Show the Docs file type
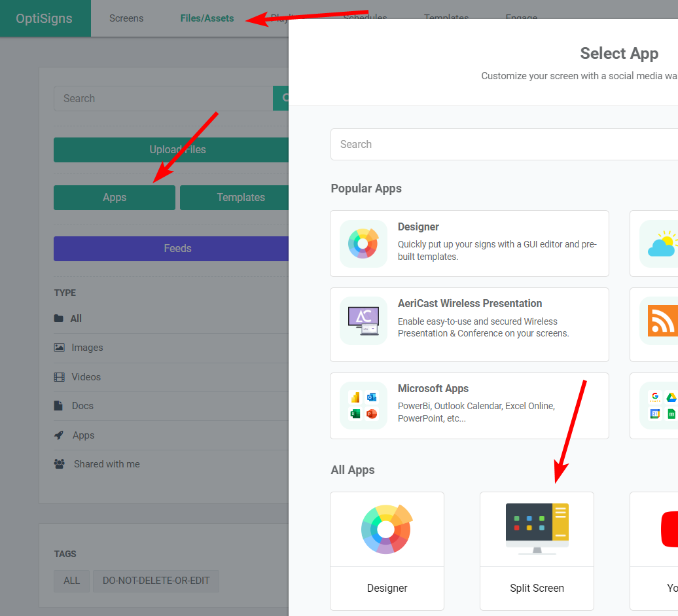This screenshot has height=616, width=678. click(x=82, y=406)
